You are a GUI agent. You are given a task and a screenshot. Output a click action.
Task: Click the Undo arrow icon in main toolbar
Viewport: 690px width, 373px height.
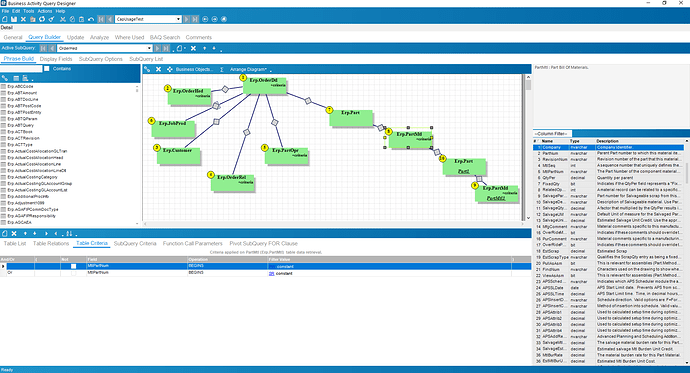[91, 19]
